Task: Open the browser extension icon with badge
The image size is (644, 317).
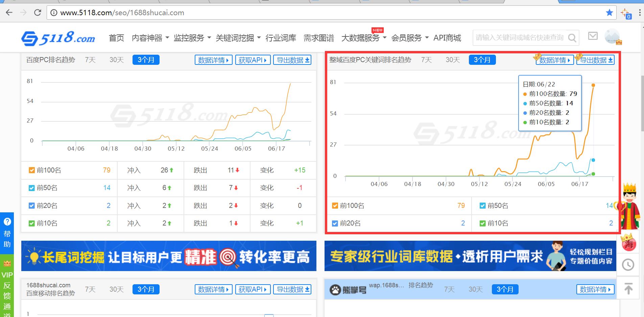Action: point(626,14)
